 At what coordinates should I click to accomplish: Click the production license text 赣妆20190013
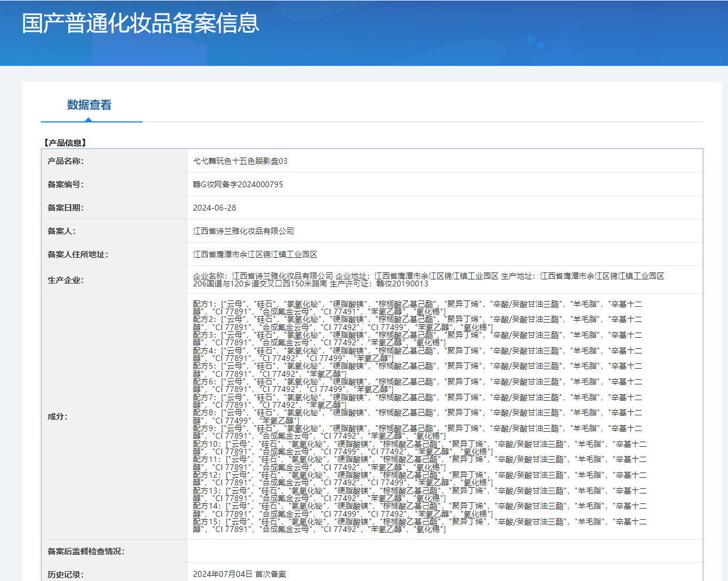(x=402, y=284)
